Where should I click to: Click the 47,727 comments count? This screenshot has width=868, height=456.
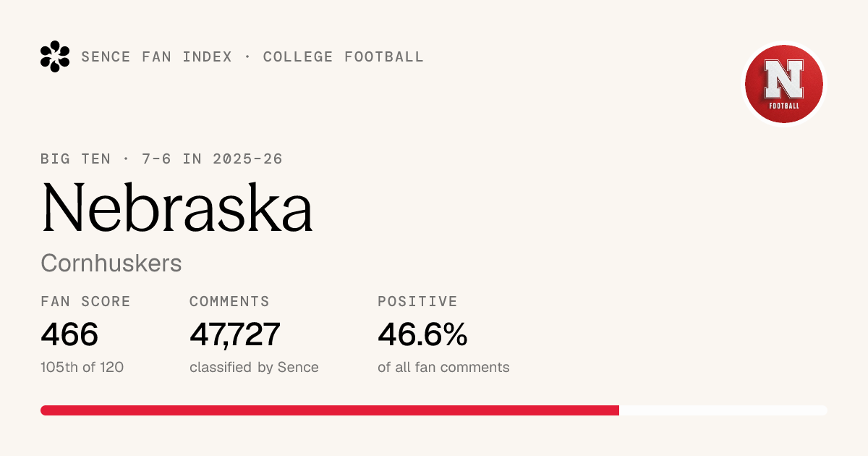pyautogui.click(x=234, y=334)
